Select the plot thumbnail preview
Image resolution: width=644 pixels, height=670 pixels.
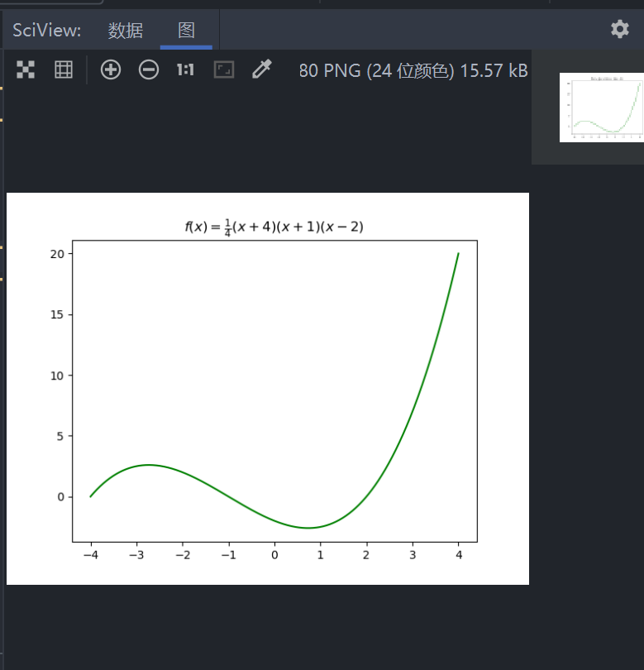pos(602,108)
